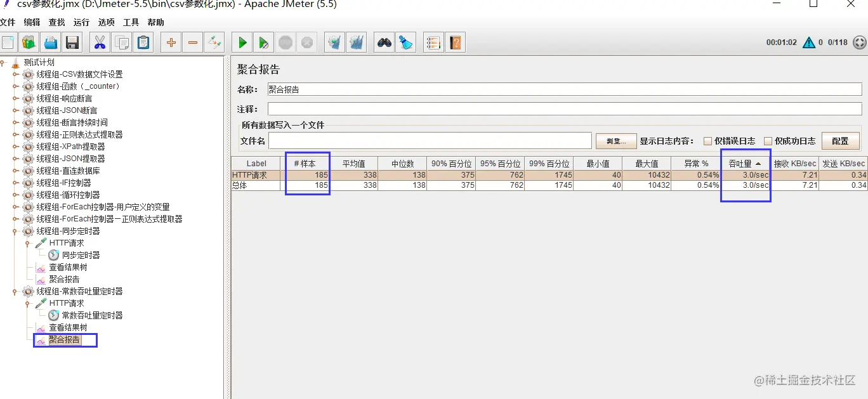Create a new test plan
Screen dimensions: 868x399
click(x=8, y=43)
